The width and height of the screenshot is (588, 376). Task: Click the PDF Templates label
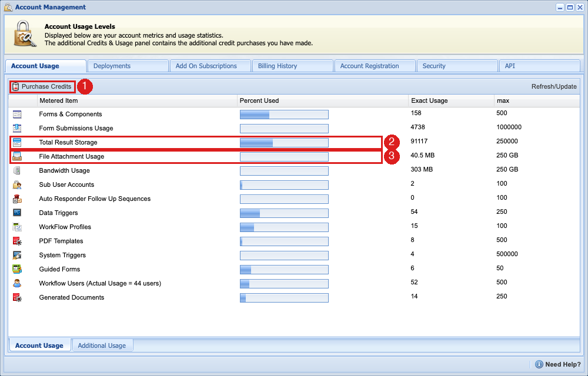pos(61,241)
